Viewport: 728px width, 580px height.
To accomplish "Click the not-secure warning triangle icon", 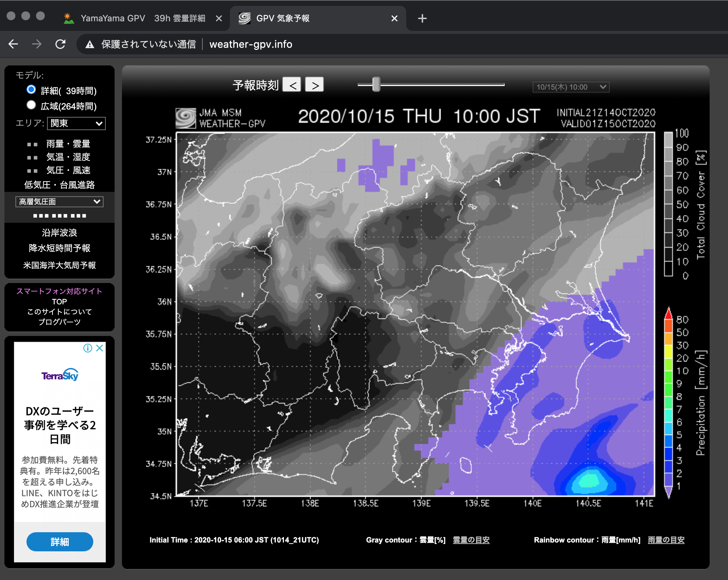I will (x=89, y=44).
